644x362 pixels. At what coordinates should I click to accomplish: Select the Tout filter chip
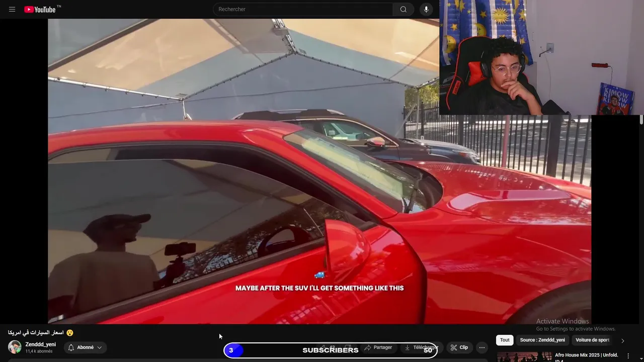point(505,340)
